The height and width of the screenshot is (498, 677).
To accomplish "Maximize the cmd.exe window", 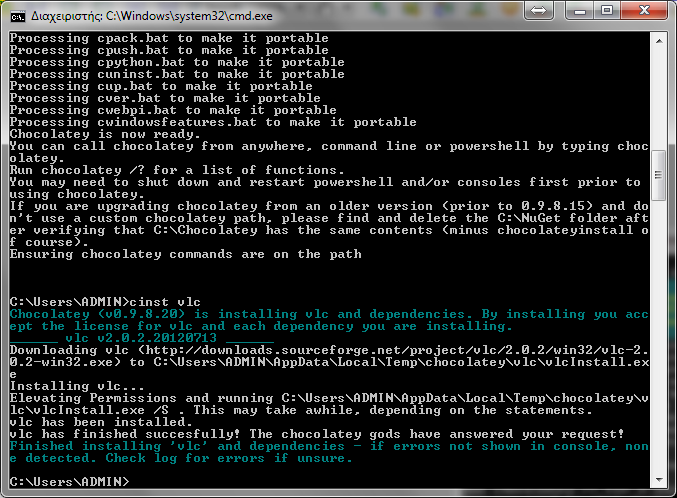I will (607, 10).
